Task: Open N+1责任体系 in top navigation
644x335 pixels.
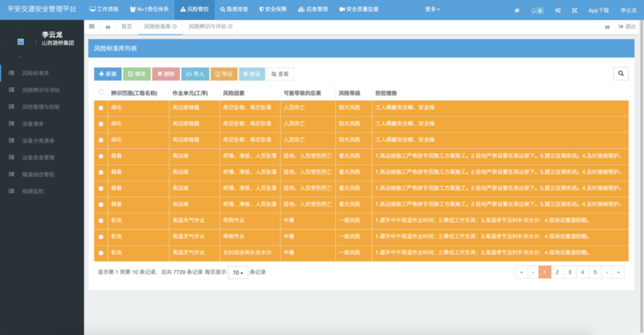Action: (149, 10)
